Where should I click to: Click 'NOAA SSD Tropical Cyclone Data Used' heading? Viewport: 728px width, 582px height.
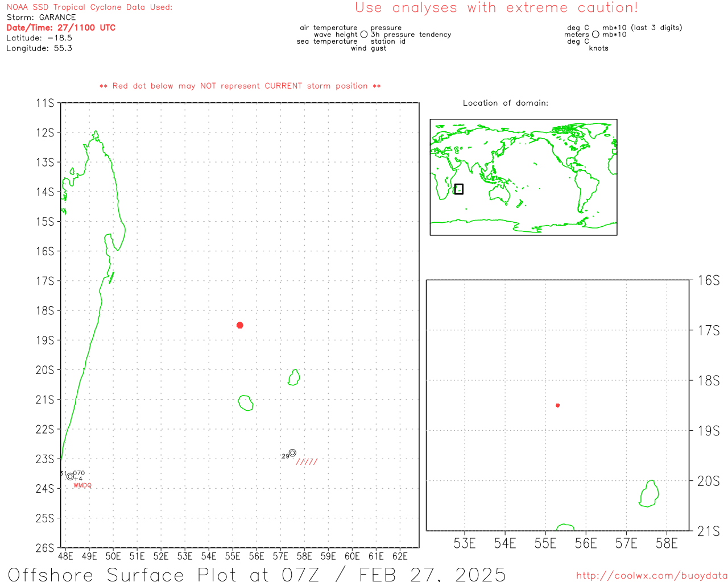tap(89, 7)
